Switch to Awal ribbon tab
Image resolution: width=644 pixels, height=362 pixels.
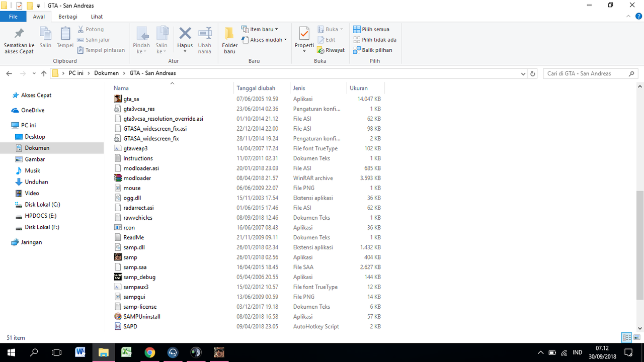click(x=39, y=17)
